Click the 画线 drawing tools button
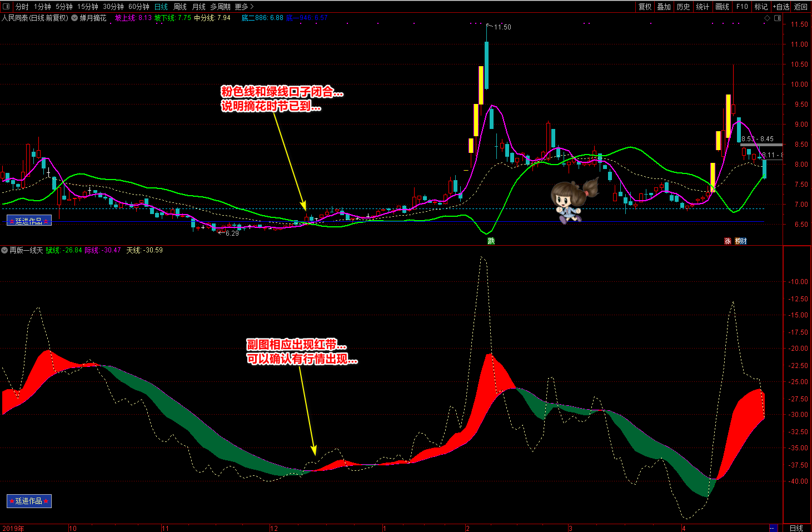Viewport: 812px width, 532px height. (722, 7)
